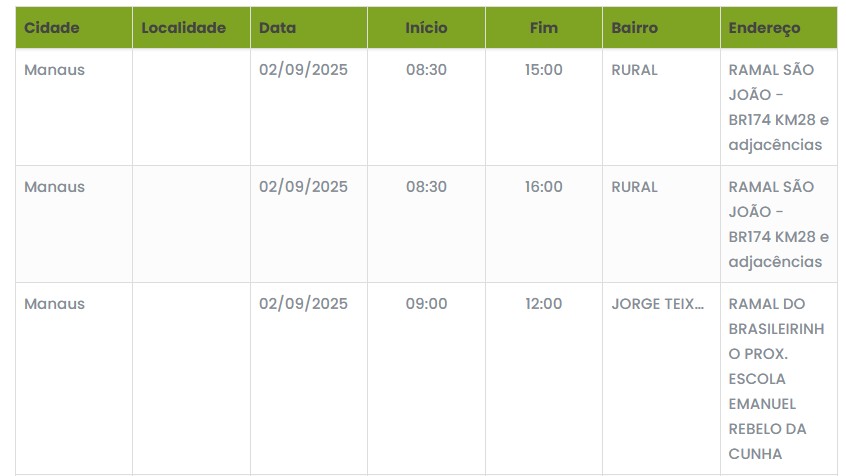Select the RAMAL DO BRASILEIRINHO address cell

[x=777, y=379]
